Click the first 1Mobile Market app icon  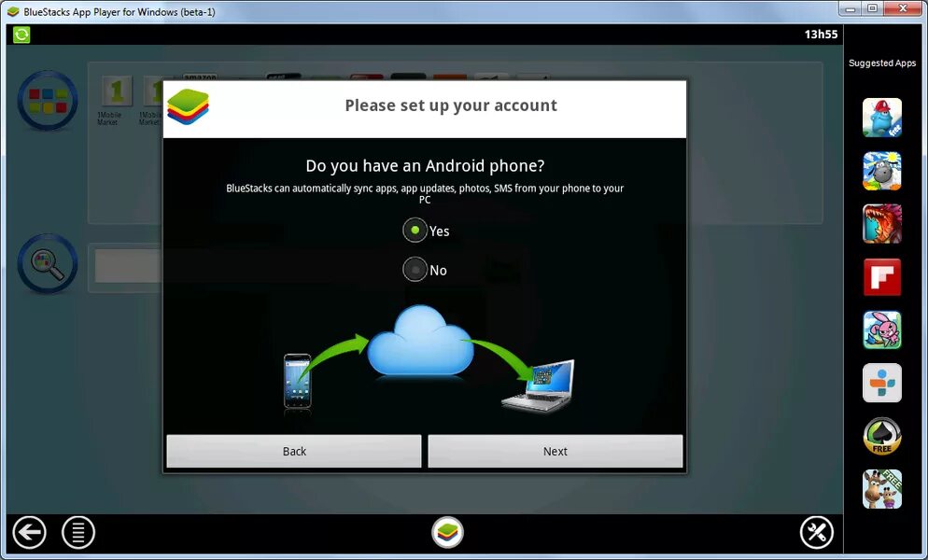[116, 91]
